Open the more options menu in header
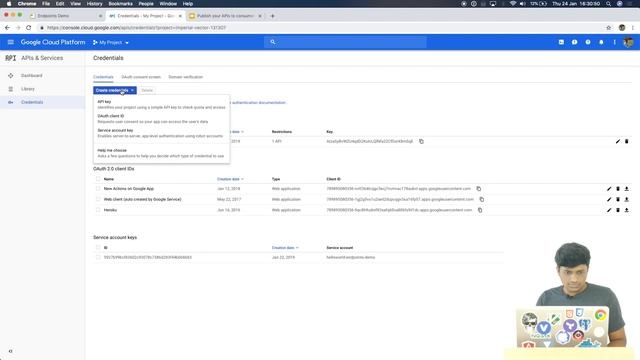Screen dimensions: 640x360 [614, 42]
